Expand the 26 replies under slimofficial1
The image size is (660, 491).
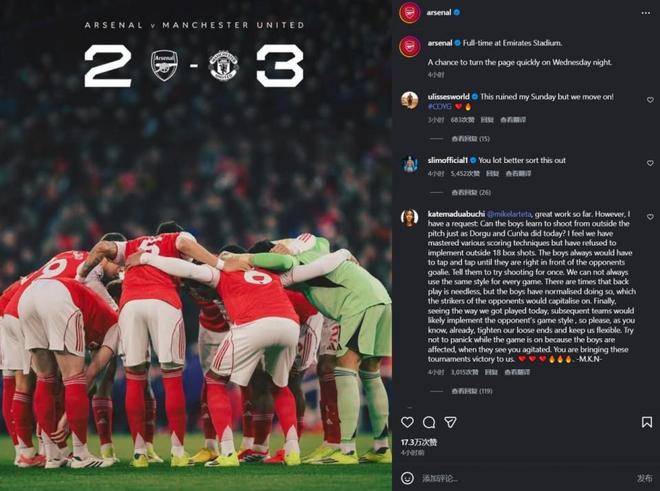click(470, 192)
